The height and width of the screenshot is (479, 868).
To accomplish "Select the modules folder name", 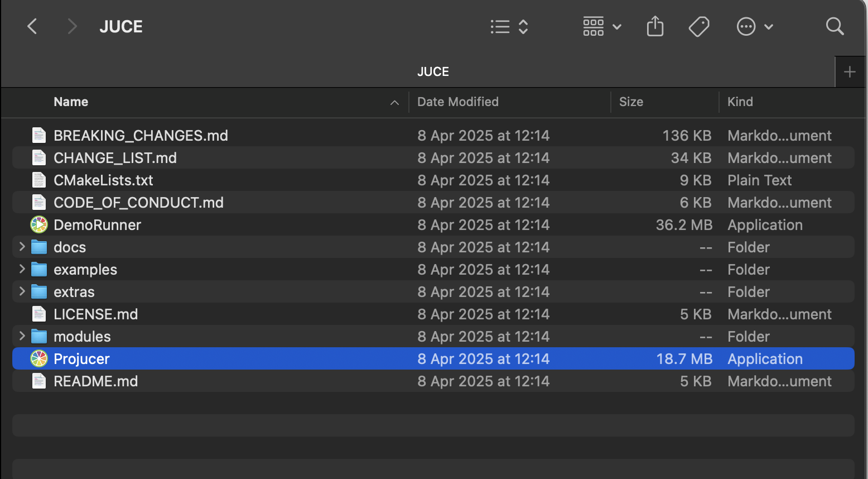I will click(82, 337).
